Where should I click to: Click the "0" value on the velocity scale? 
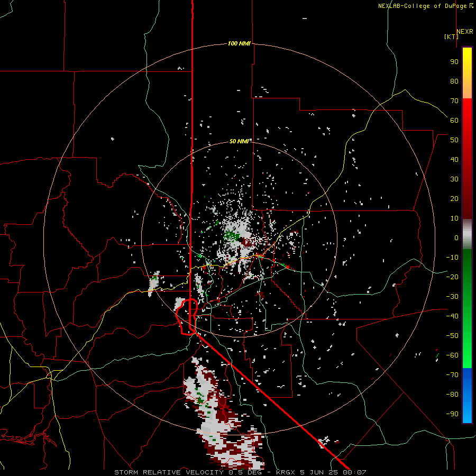[456, 238]
